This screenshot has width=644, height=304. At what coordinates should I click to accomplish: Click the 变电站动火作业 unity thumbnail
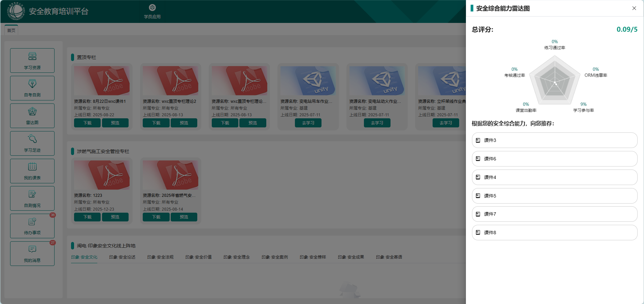(x=377, y=81)
